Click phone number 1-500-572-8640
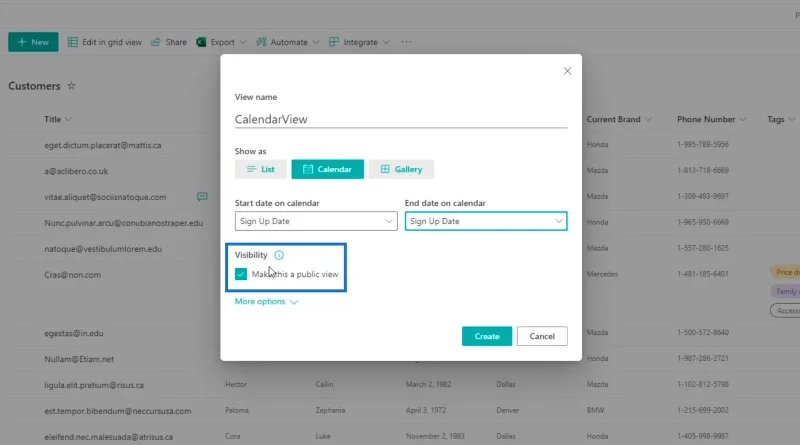 tap(703, 332)
